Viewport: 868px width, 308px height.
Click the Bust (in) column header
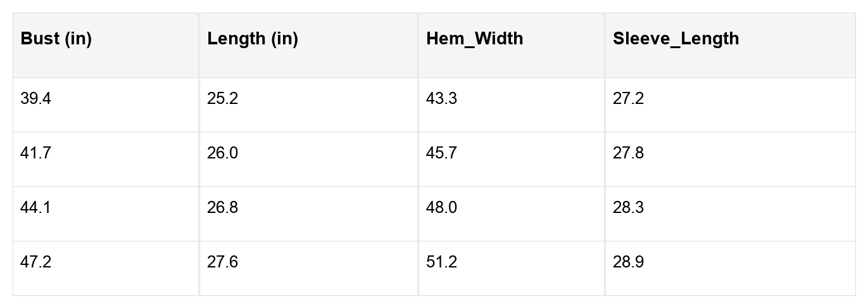(56, 39)
